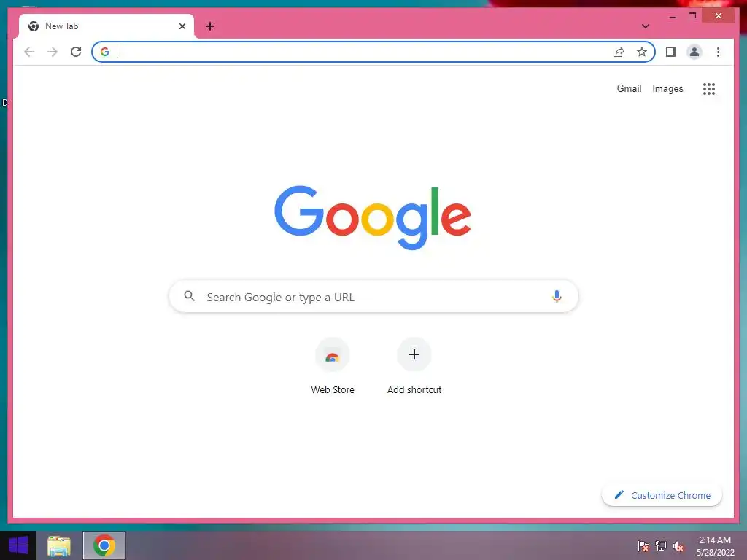
Task: Open the clock showing 2:14 AM
Action: (715, 545)
